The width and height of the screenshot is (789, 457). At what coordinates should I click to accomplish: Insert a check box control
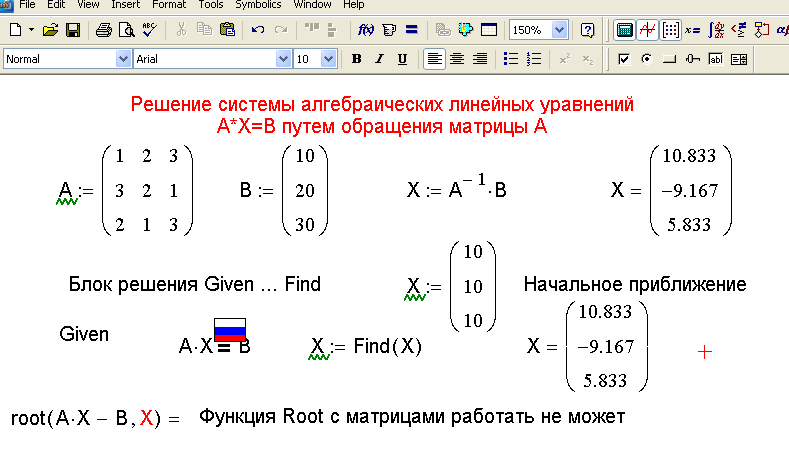click(623, 59)
